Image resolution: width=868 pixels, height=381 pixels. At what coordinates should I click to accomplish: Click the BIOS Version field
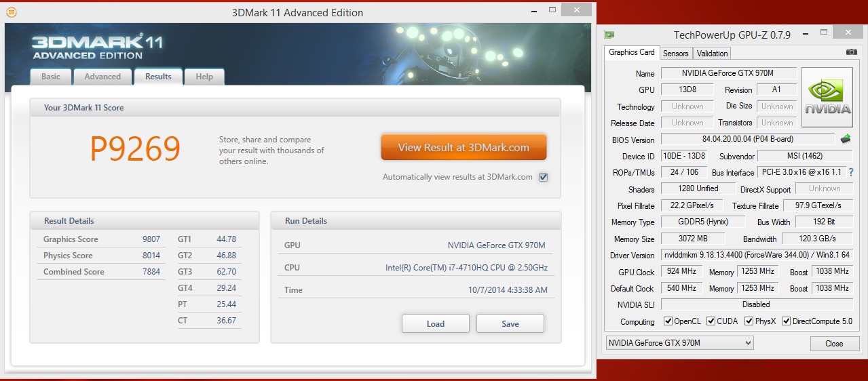(x=747, y=140)
